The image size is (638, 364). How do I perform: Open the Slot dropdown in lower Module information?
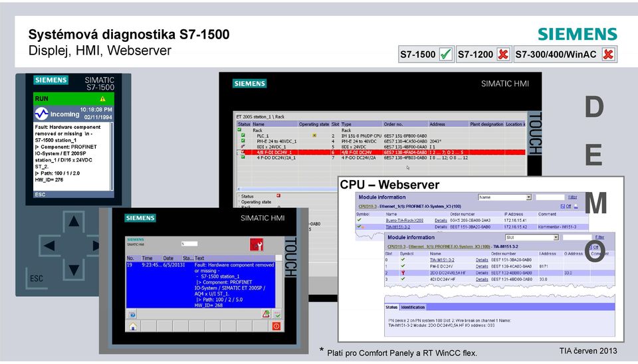point(556,238)
